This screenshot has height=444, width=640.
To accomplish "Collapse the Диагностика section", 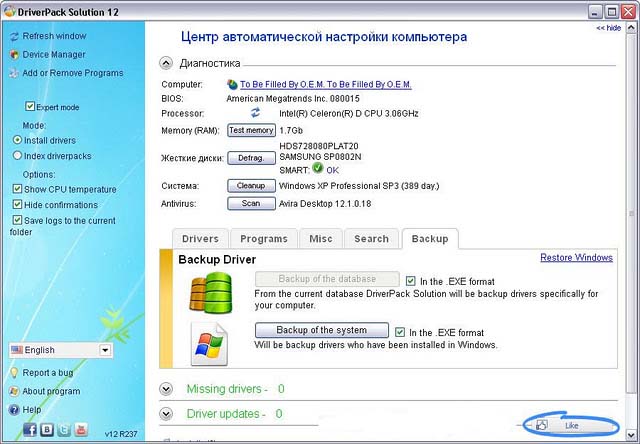I will tap(166, 63).
